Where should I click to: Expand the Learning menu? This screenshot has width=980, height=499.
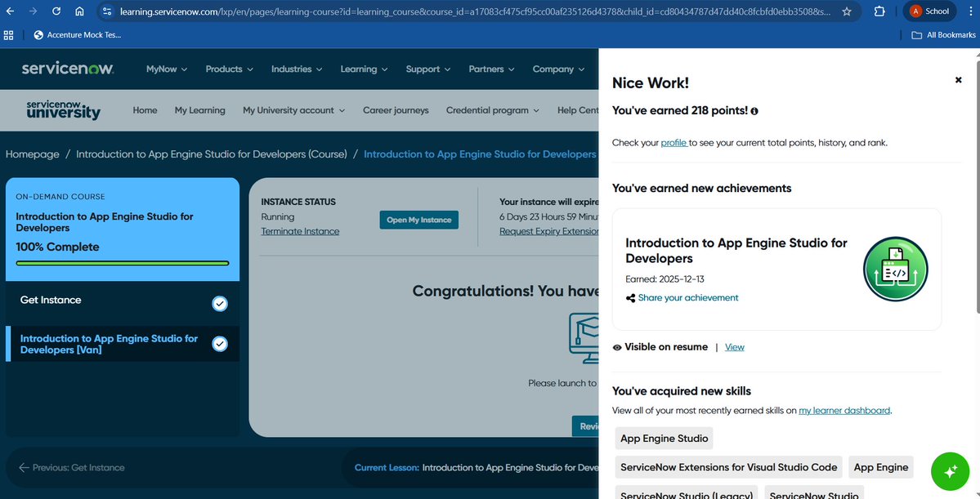364,69
